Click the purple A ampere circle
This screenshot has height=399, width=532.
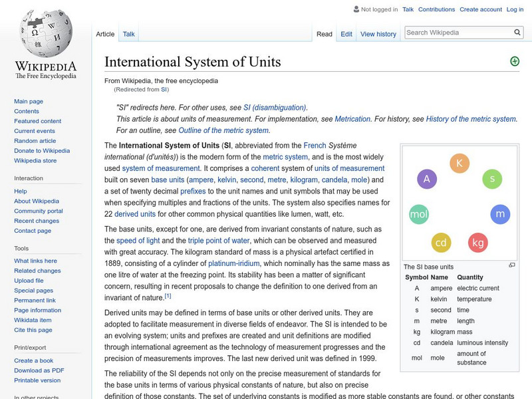coord(427,179)
